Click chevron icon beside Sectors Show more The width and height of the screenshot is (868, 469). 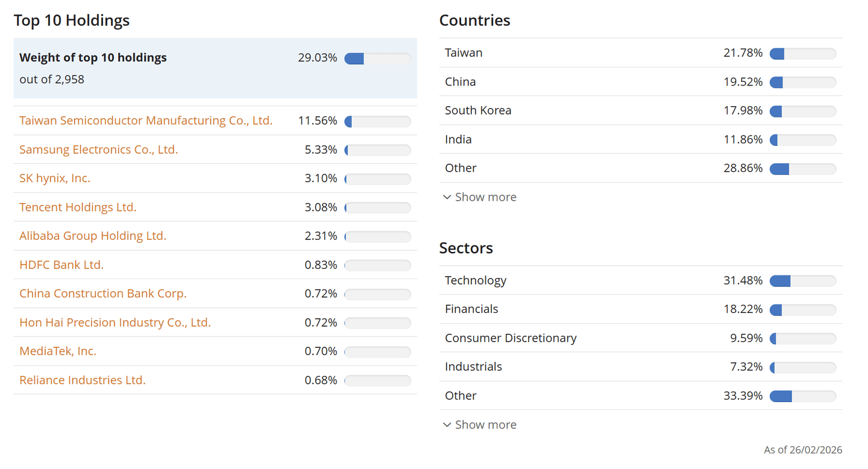pyautogui.click(x=447, y=425)
